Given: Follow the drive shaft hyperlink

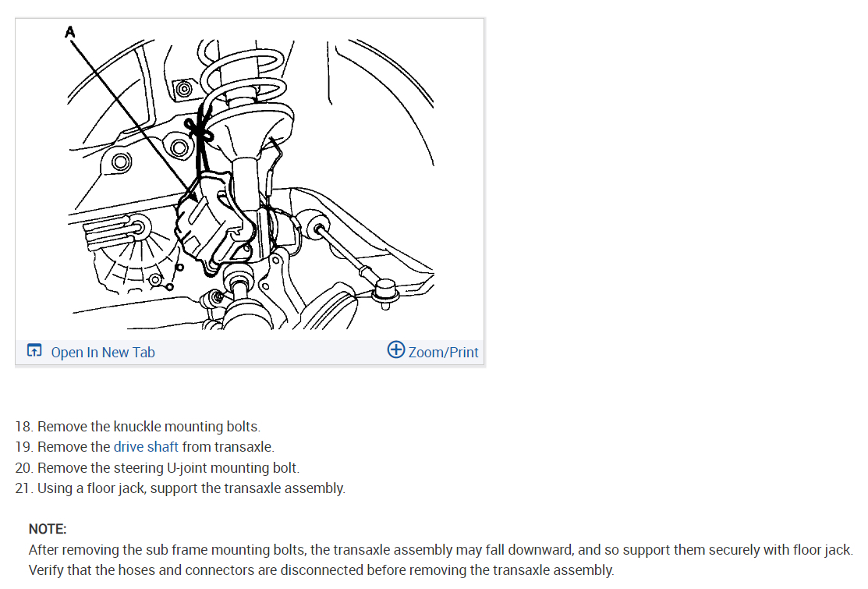Looking at the screenshot, I should 146,447.
